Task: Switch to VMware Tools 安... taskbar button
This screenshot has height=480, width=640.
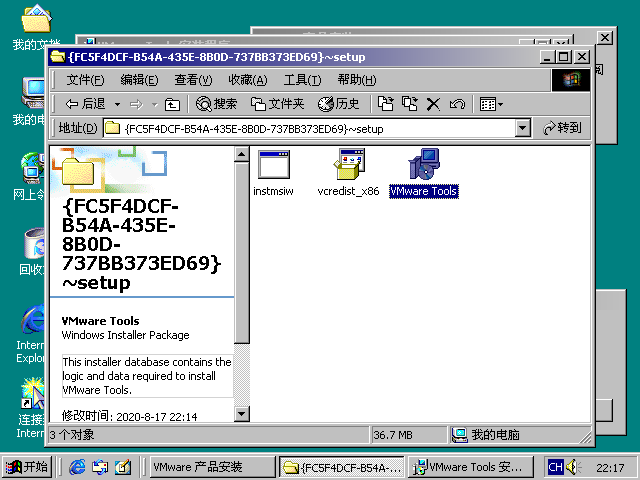Action: click(471, 467)
